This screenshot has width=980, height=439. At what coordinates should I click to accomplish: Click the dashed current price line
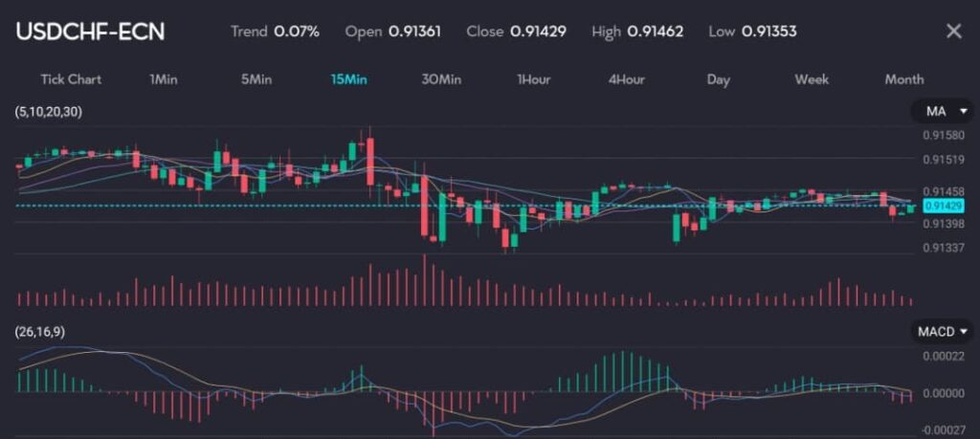(287, 206)
